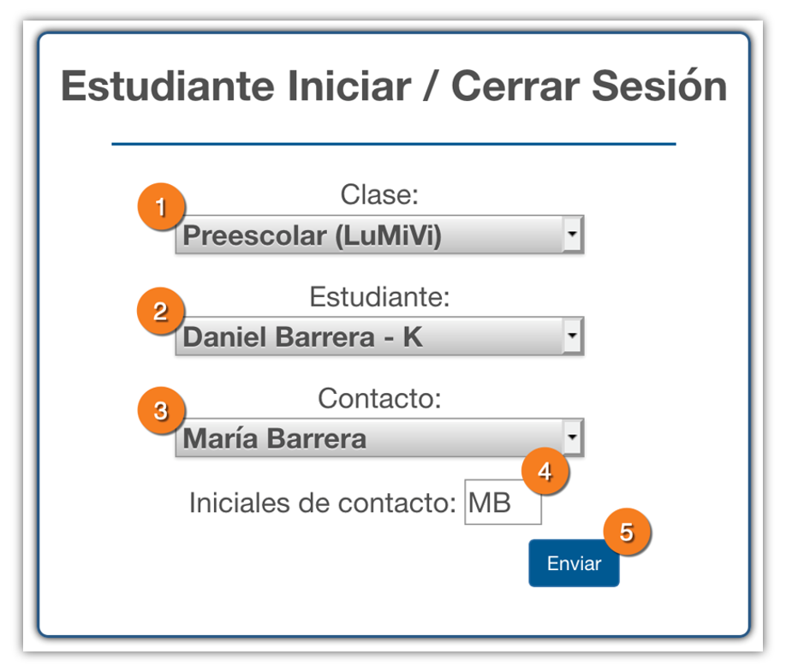Click the "Estudiante:" label
Screen dimensions: 786x672
379,297
